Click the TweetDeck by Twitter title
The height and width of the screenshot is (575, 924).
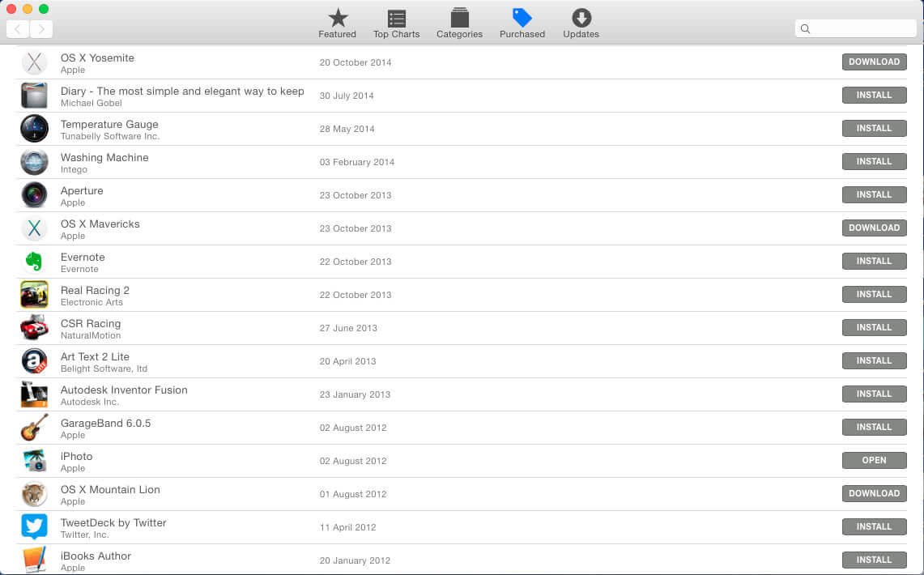point(113,522)
